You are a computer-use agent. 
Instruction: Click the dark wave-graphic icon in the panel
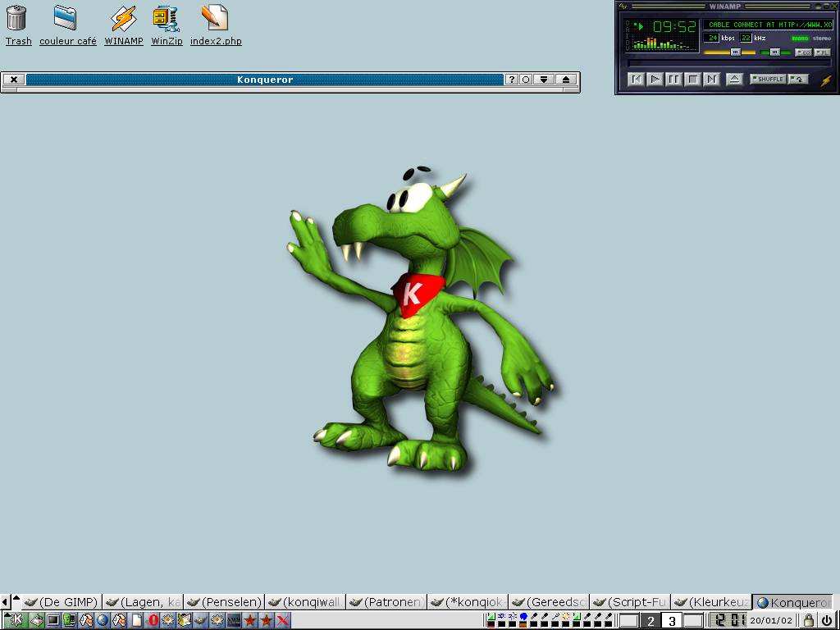click(234, 620)
